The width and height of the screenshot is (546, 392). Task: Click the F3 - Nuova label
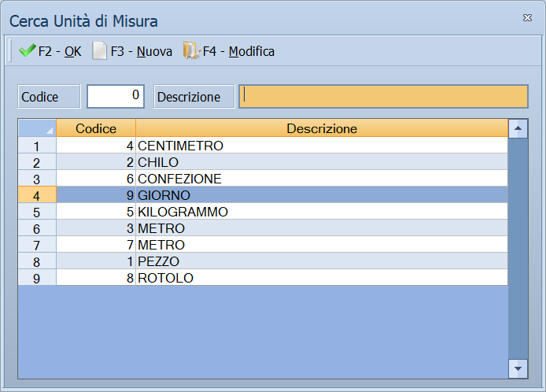142,52
